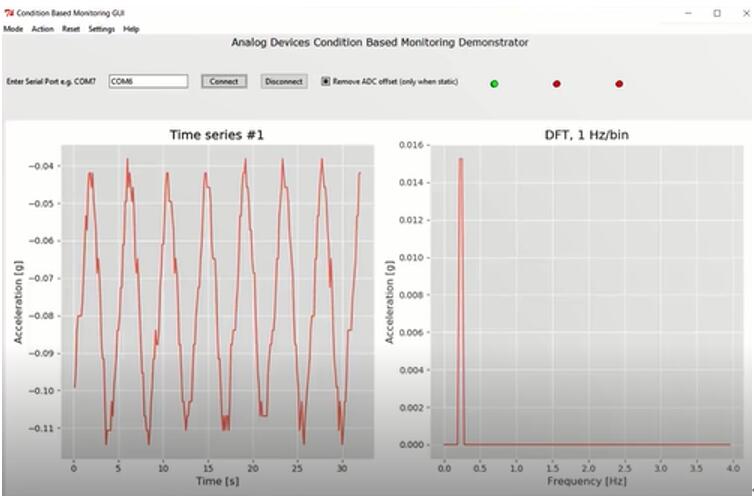Open the Action menu
754x497 pixels.
click(42, 29)
